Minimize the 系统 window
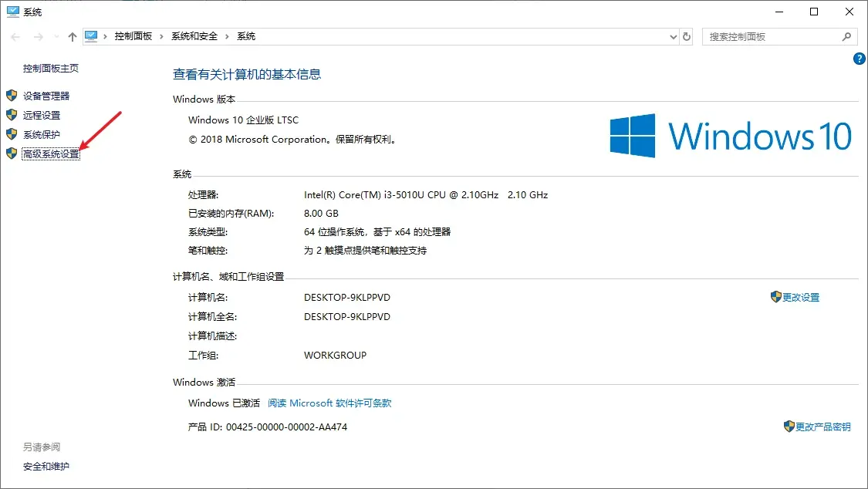Image resolution: width=868 pixels, height=489 pixels. [x=778, y=12]
